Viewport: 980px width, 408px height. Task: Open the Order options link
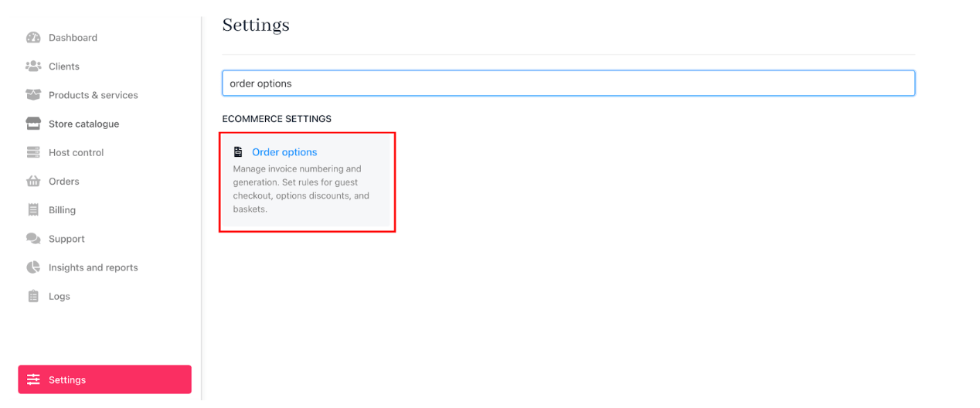[284, 152]
